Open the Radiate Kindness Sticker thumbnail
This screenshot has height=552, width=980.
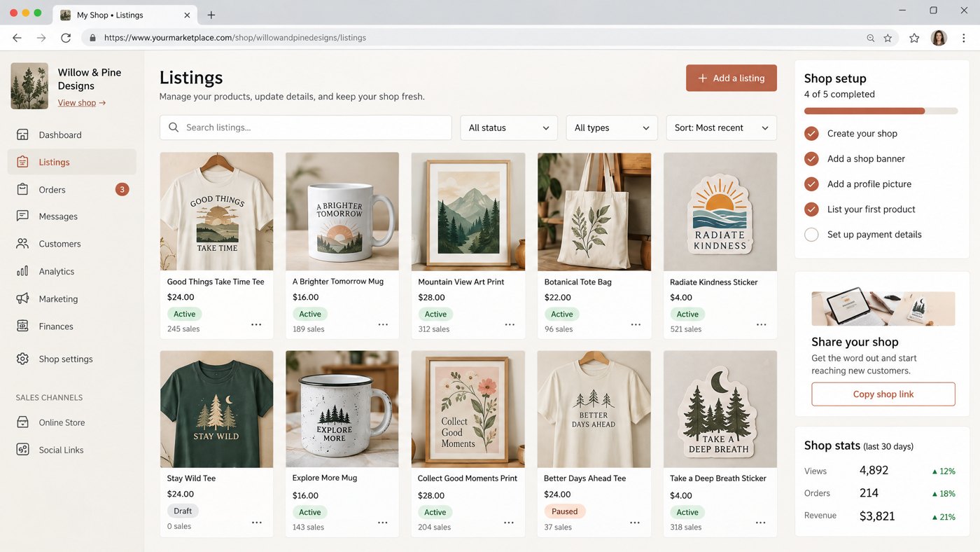[720, 212]
